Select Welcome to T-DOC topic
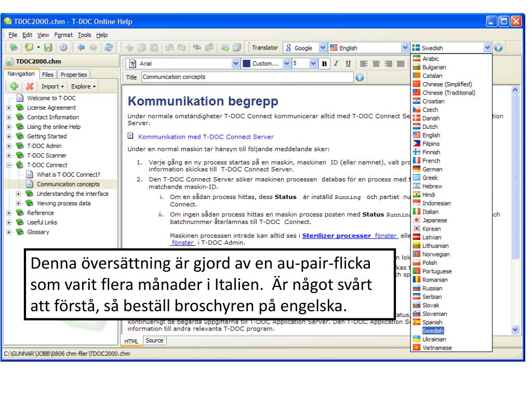This screenshot has width=532, height=399. coord(51,98)
